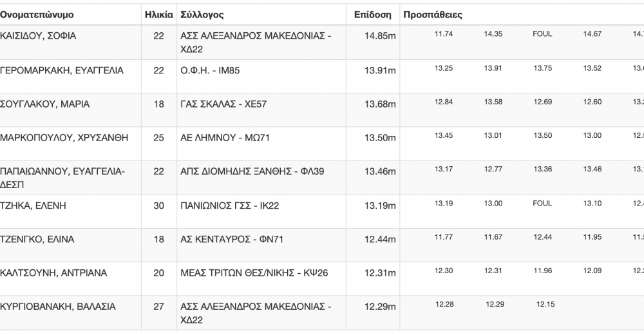Select athlete ΤΖΕΝΓΚΟ, ΕΛΙΝΑ
This screenshot has height=335, width=644.
pos(37,239)
